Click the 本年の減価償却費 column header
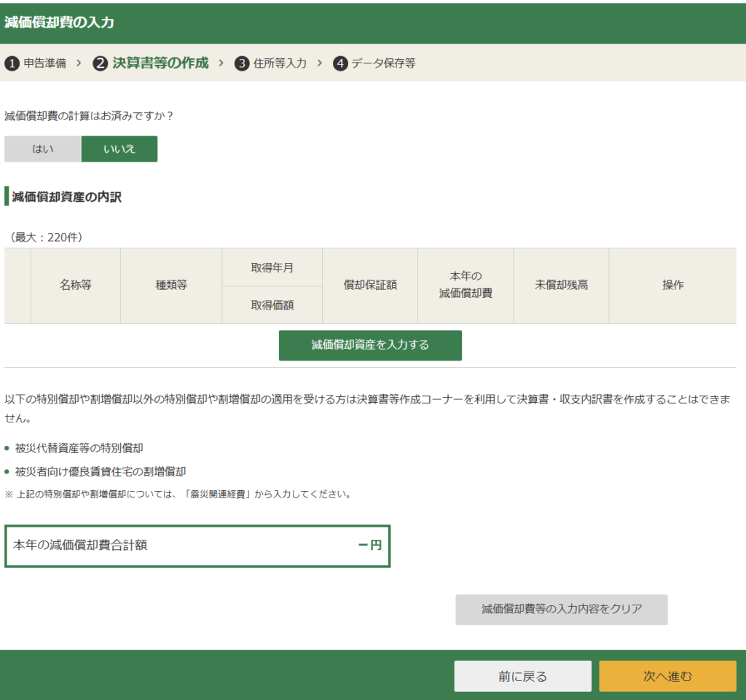 point(466,286)
